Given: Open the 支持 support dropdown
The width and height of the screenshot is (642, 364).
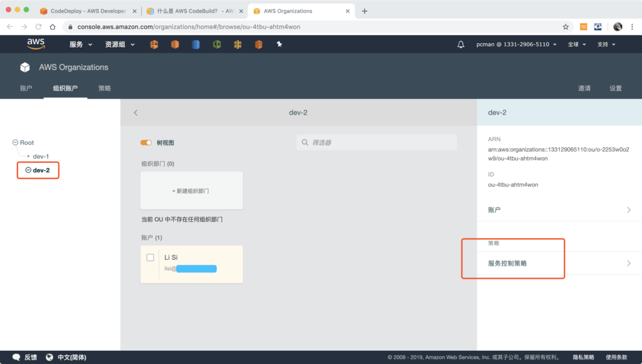Looking at the screenshot, I should 606,44.
